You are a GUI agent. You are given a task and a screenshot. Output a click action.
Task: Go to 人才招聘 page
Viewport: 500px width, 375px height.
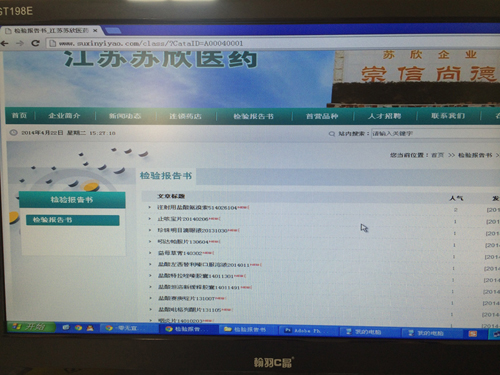tap(384, 116)
